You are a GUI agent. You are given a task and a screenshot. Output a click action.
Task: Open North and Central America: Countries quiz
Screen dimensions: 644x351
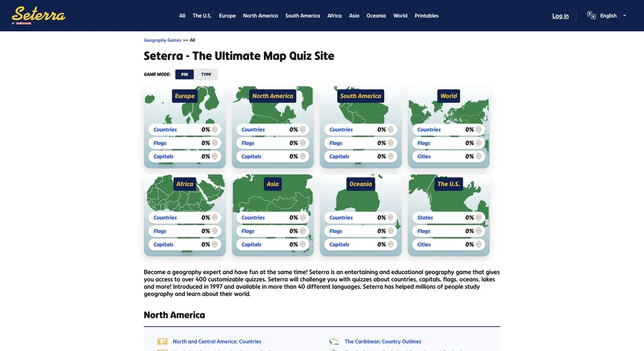pyautogui.click(x=217, y=341)
